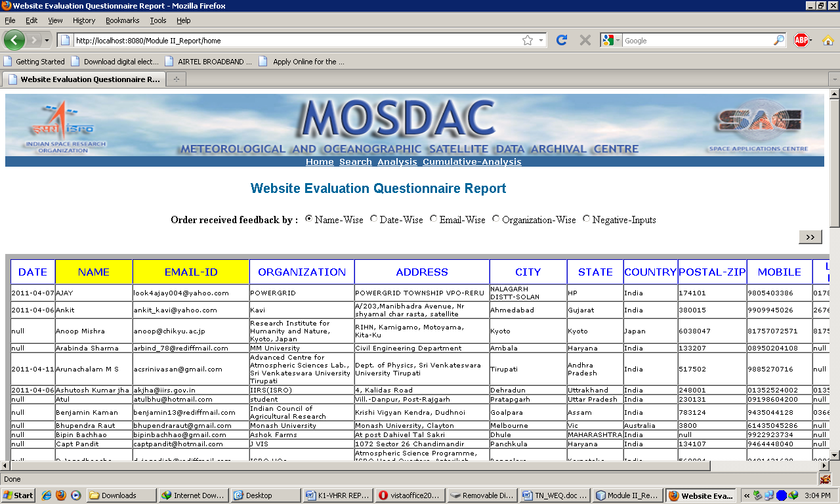Open the File menu
The image size is (840, 504).
(x=10, y=20)
